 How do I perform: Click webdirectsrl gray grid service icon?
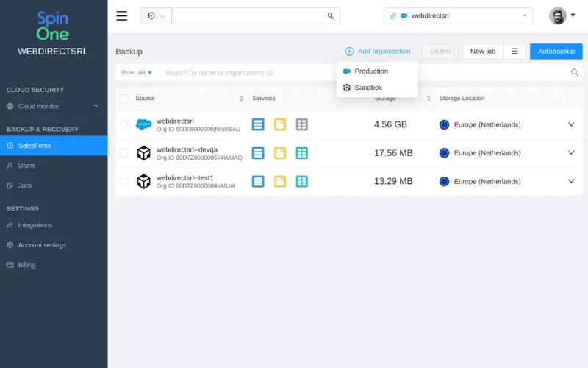(x=302, y=124)
